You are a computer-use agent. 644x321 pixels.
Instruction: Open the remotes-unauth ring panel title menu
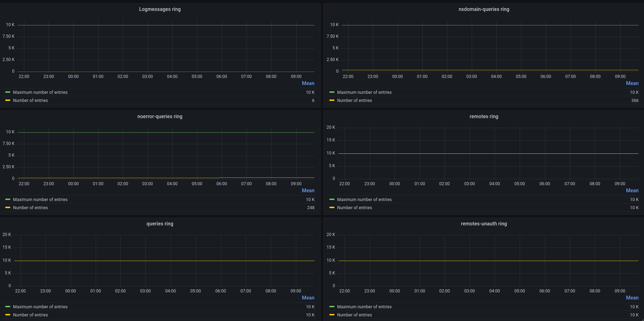(484, 224)
